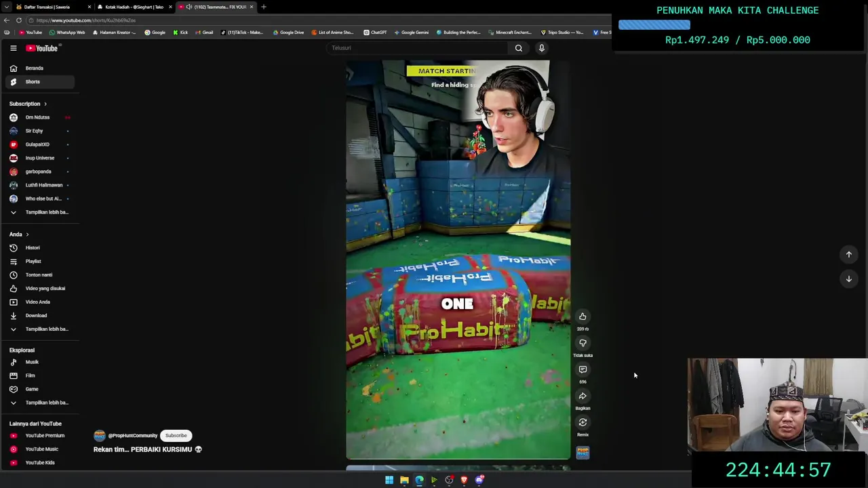Like the Short with the thumbs-up icon
This screenshot has height=488, width=868.
tap(583, 317)
